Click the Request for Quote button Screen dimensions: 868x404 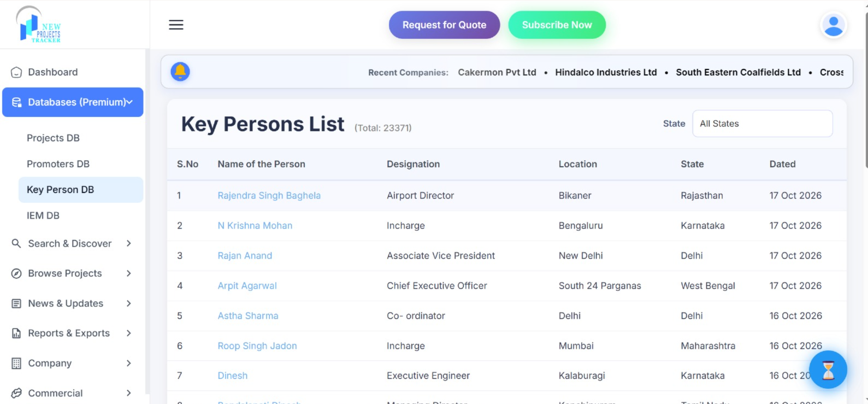coord(444,25)
